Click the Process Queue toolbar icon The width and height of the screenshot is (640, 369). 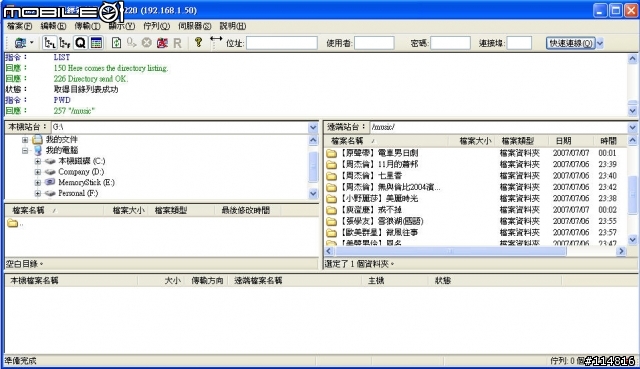[x=131, y=43]
